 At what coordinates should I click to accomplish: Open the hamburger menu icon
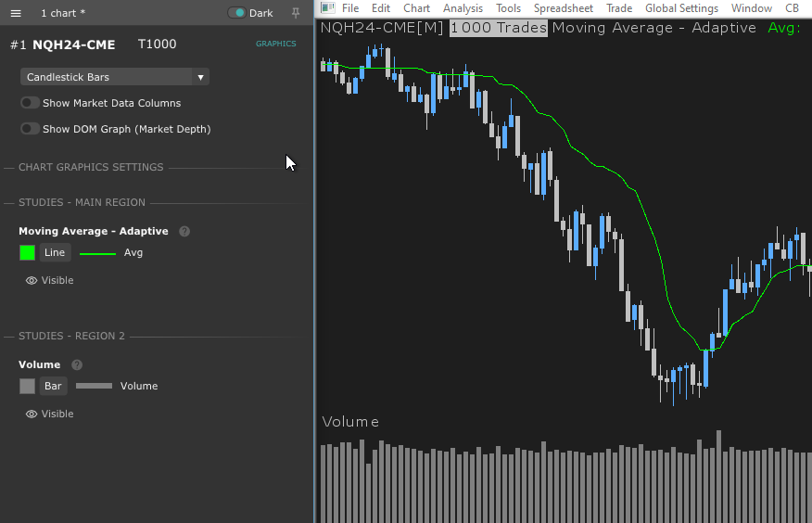(x=16, y=13)
